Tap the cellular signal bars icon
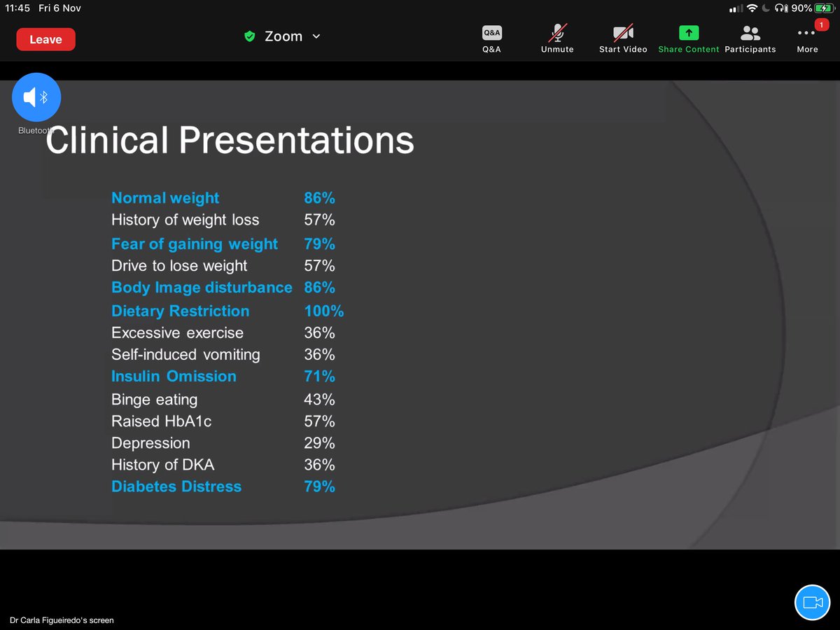The width and height of the screenshot is (840, 630). (735, 9)
